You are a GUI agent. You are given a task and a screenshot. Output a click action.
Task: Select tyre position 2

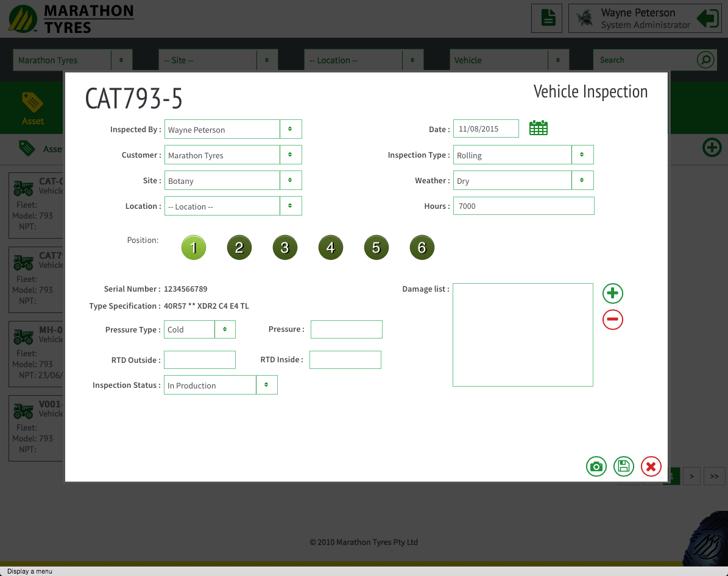[239, 248]
